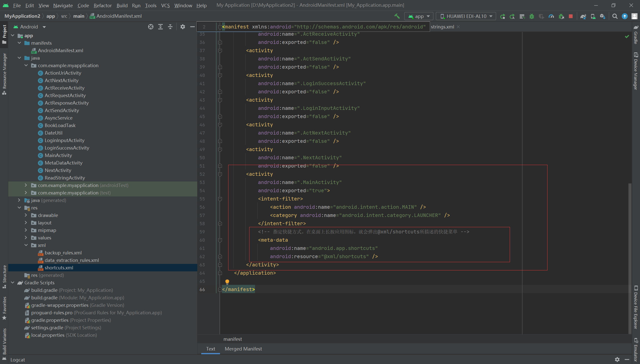Open the Gradle side panel

[x=636, y=35]
